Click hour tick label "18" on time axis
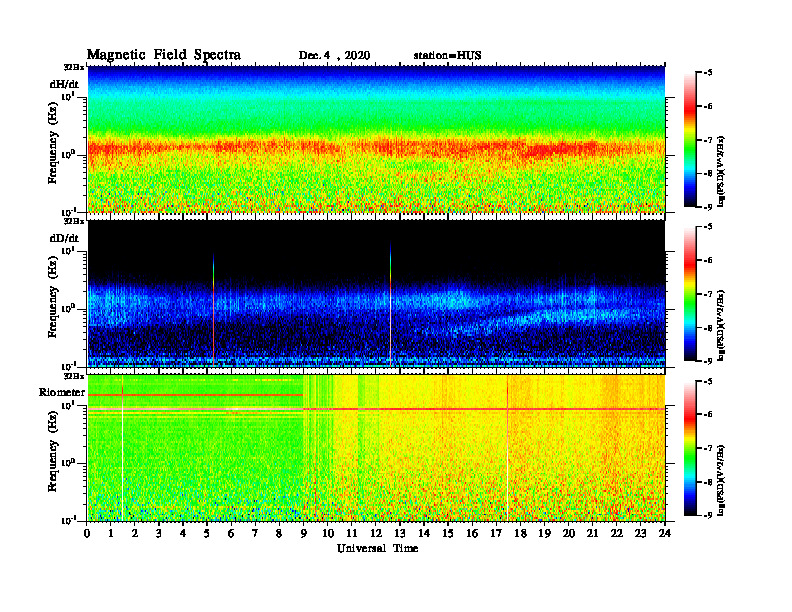This screenshot has height=612, width=792. click(520, 534)
